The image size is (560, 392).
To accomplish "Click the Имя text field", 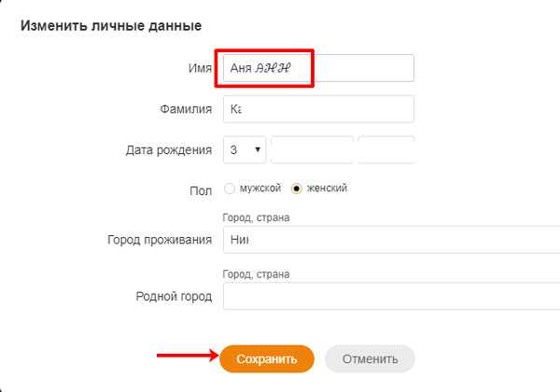I will (x=318, y=68).
